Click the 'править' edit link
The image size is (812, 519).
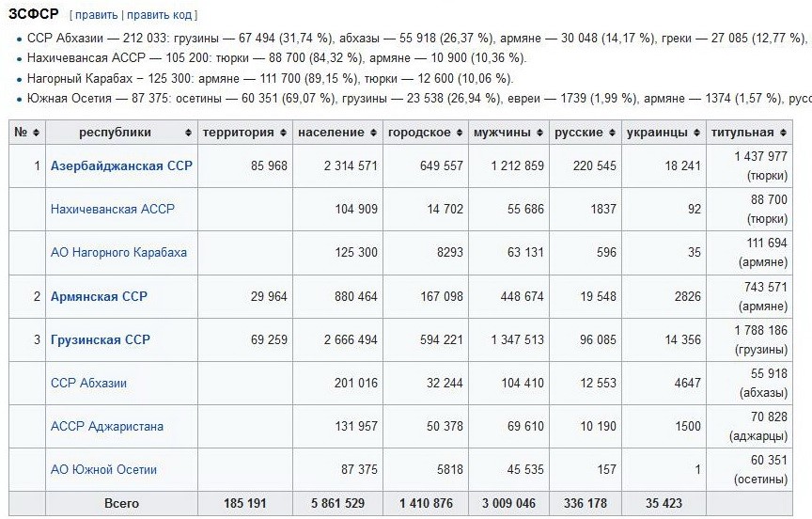(x=97, y=16)
